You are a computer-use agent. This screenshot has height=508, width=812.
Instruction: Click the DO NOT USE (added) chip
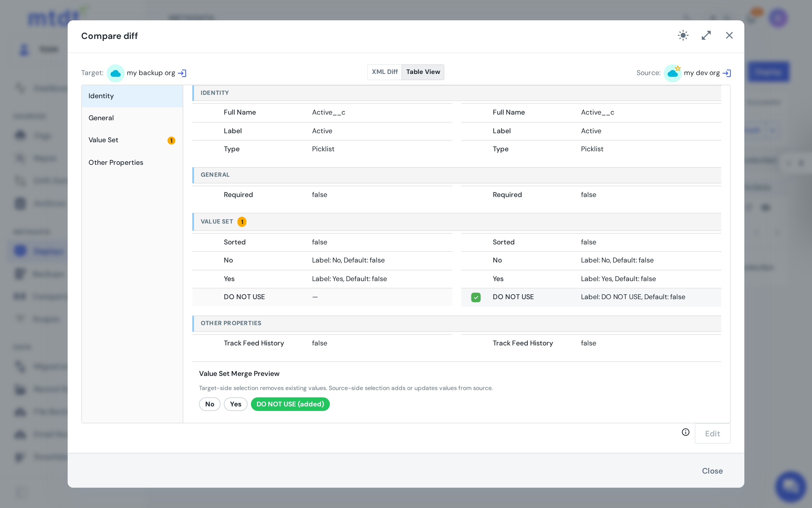coord(290,404)
